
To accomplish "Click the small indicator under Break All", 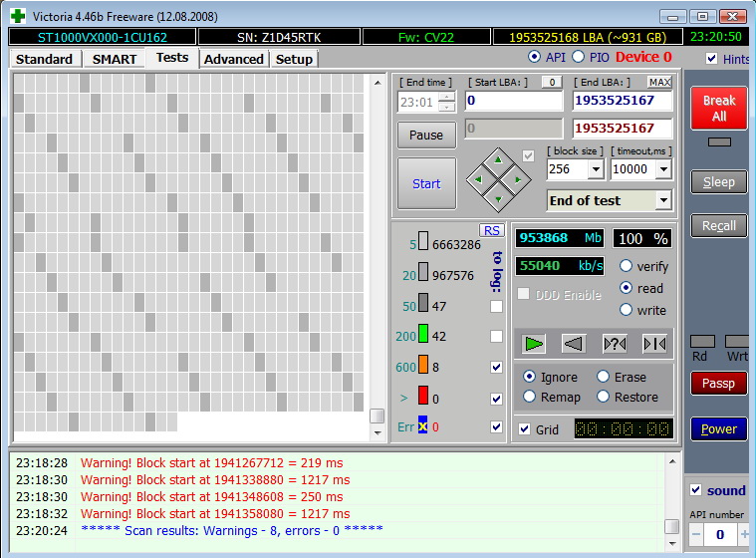I will tap(719, 141).
